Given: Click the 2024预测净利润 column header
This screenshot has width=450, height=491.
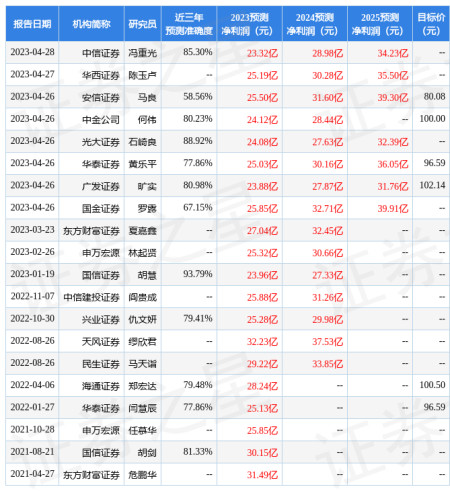Looking at the screenshot, I should coord(315,24).
